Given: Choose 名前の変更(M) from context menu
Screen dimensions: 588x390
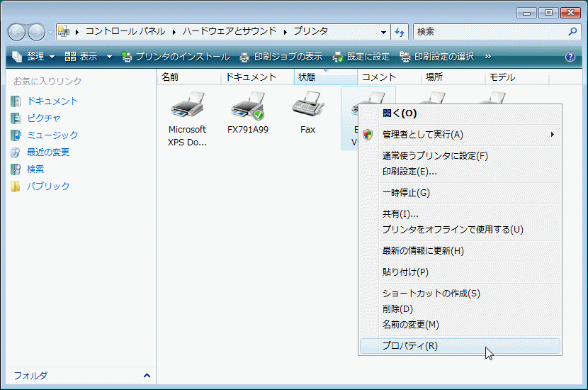Looking at the screenshot, I should 460,324.
